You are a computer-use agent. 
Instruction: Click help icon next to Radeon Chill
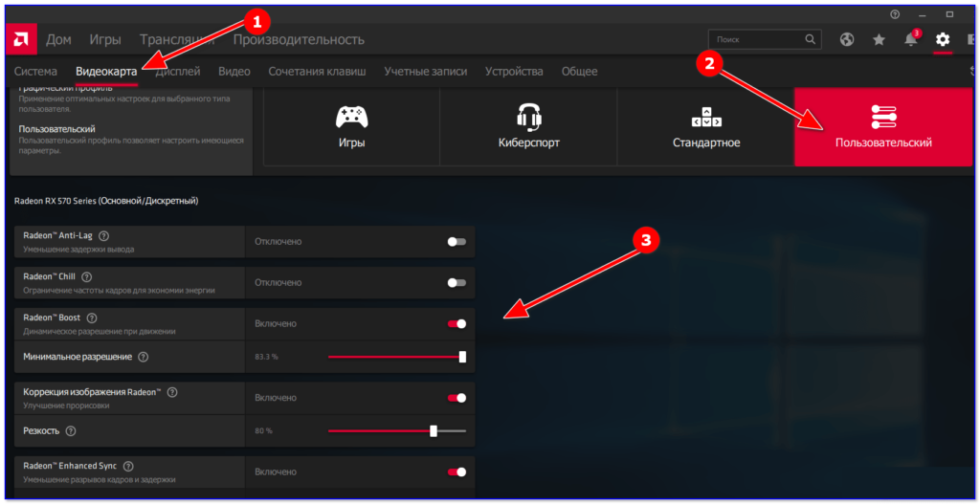[x=87, y=276]
